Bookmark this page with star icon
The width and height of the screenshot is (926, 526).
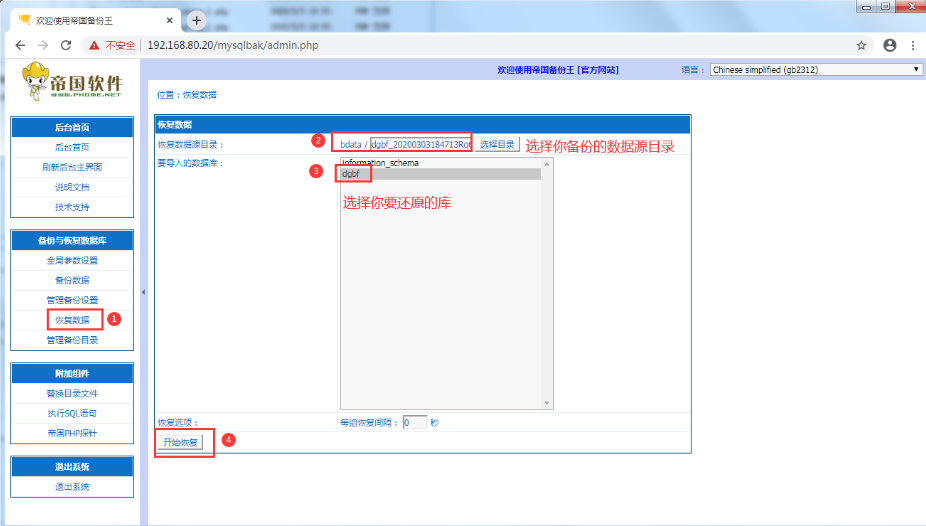861,45
